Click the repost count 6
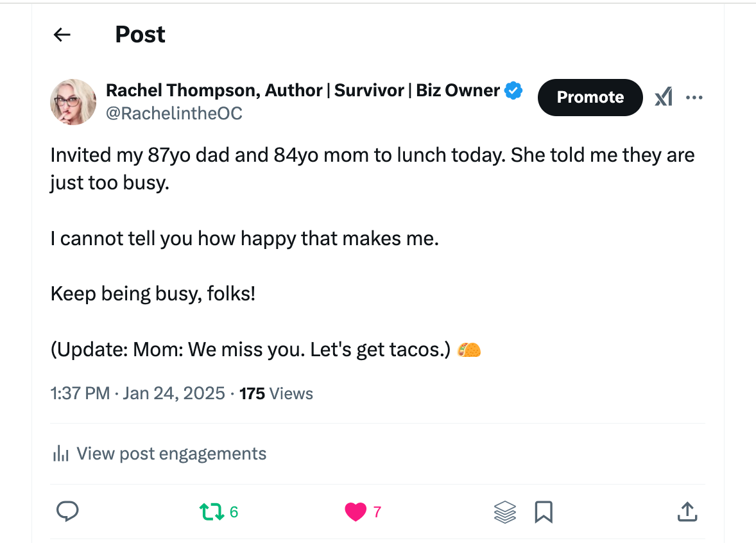This screenshot has width=756, height=543. pos(234,512)
